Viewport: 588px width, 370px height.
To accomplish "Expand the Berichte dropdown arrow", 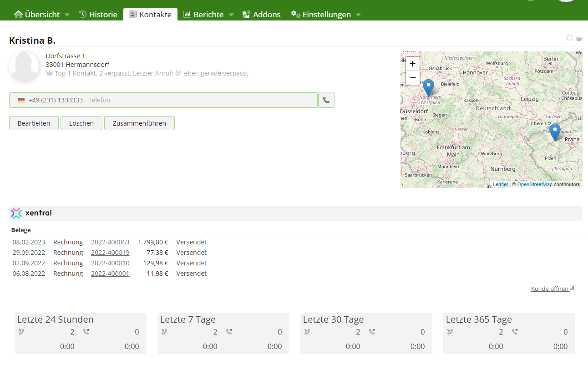I will [231, 15].
